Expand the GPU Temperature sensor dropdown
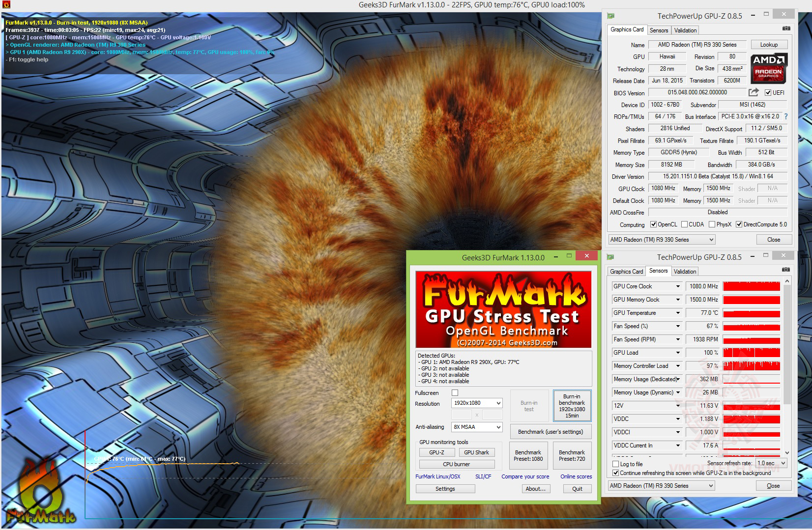This screenshot has width=812, height=530. (x=678, y=313)
